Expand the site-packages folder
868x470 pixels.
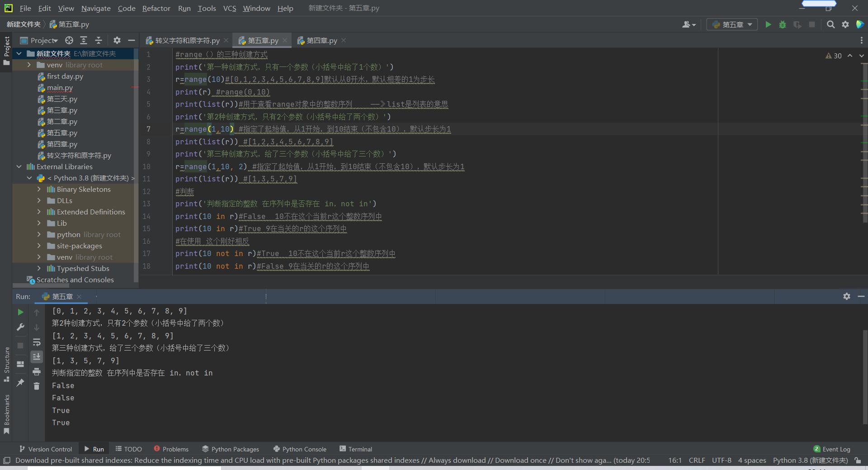tap(40, 246)
